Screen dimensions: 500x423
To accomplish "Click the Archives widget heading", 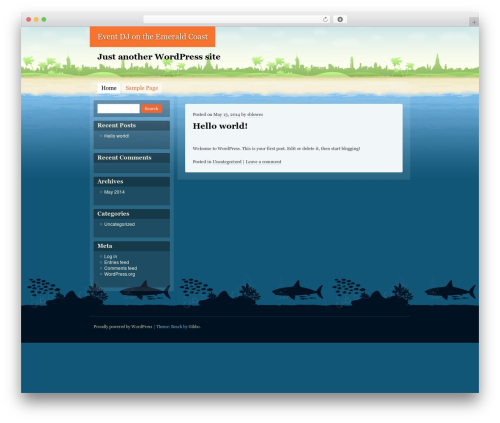I will pos(110,181).
